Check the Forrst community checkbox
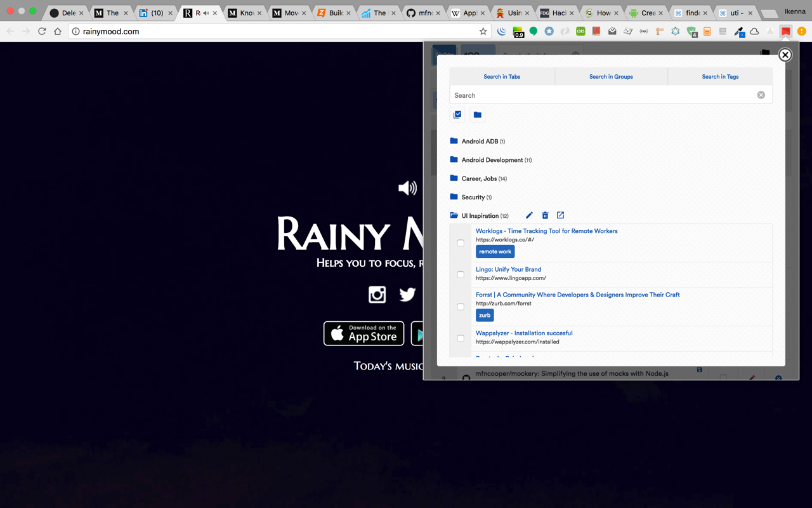 pos(461,306)
